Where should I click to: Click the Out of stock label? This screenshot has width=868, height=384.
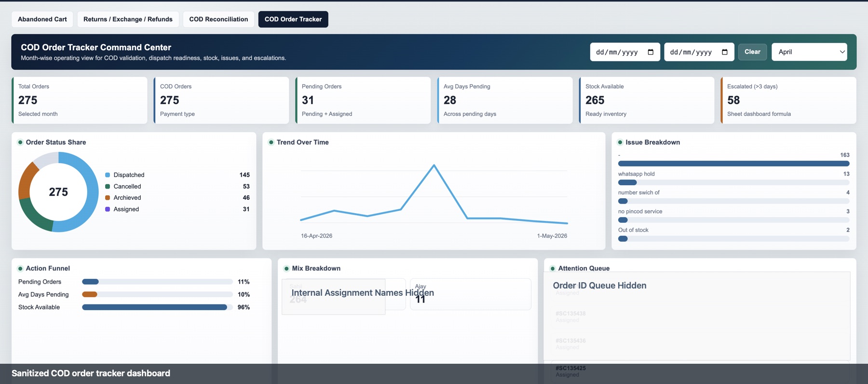click(633, 230)
